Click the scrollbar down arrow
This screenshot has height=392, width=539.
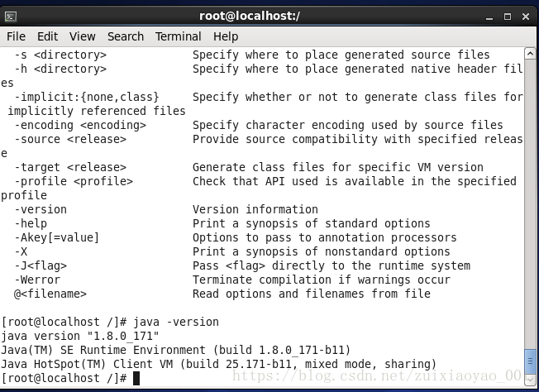(x=530, y=379)
